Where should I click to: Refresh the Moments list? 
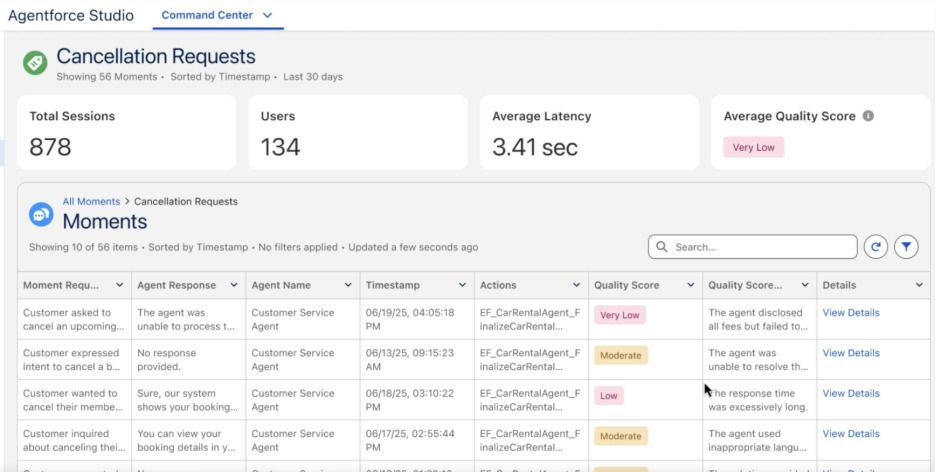876,246
